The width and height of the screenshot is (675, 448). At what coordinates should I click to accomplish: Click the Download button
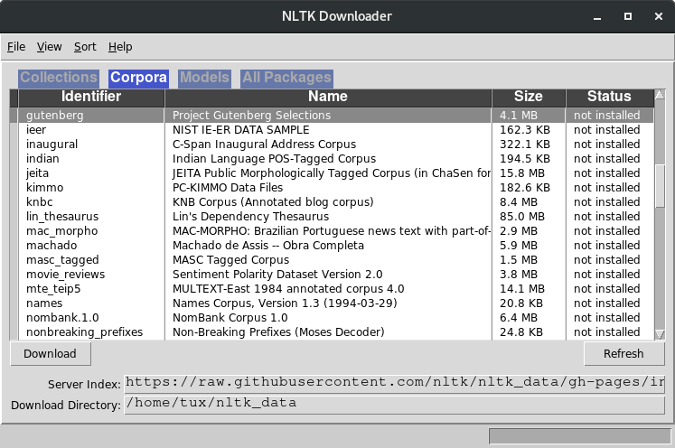50,354
